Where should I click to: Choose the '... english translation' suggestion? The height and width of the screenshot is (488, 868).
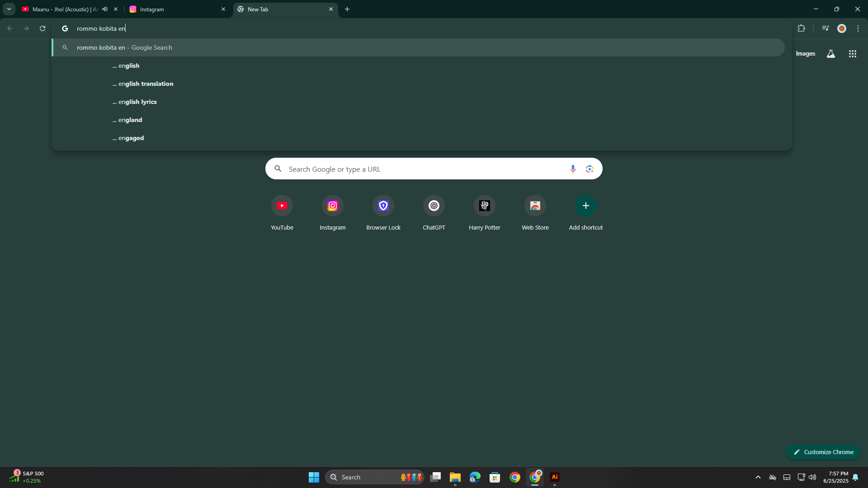pyautogui.click(x=418, y=84)
